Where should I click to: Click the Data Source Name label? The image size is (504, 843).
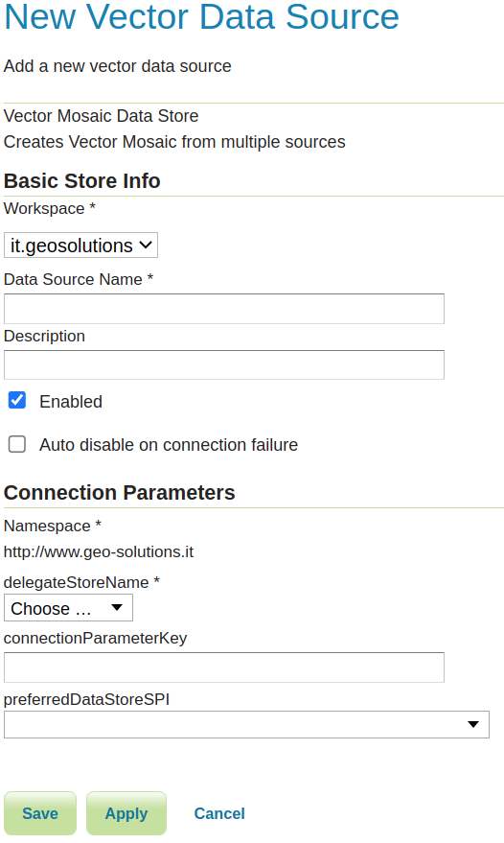tap(79, 280)
